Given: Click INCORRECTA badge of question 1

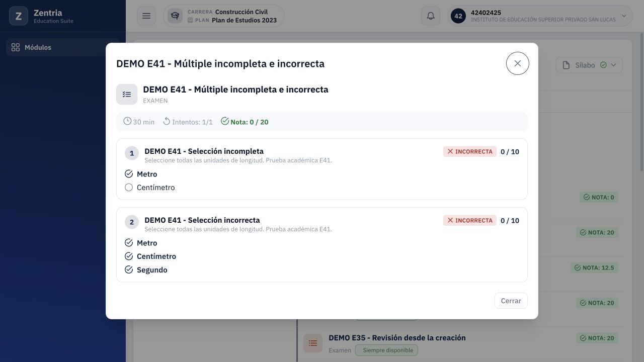Looking at the screenshot, I should [x=470, y=151].
